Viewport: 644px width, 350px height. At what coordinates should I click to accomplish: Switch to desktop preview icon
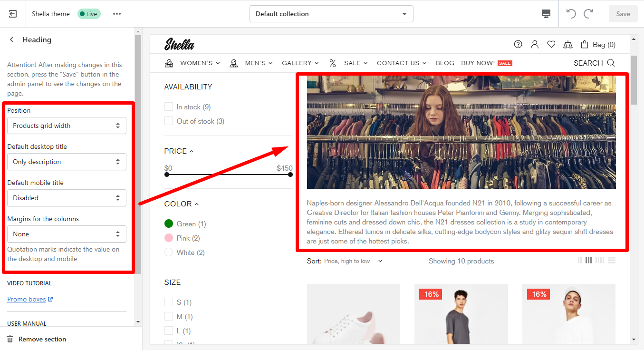(x=546, y=14)
